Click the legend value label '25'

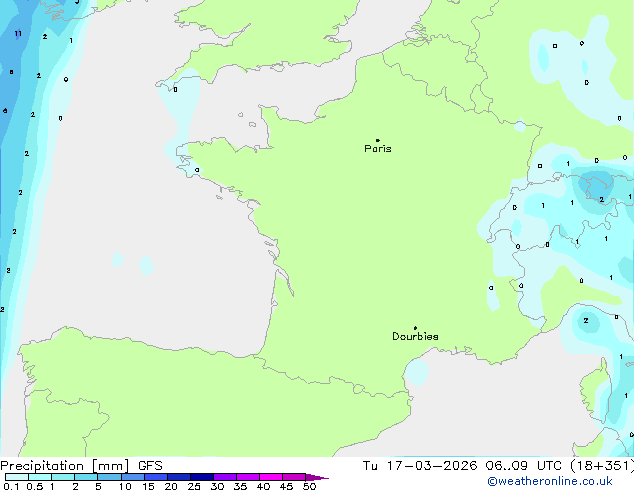194,486
